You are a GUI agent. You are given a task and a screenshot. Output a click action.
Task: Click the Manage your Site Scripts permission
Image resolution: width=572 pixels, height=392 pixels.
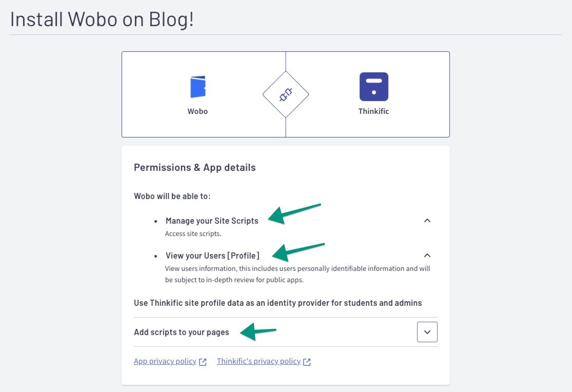(x=212, y=221)
